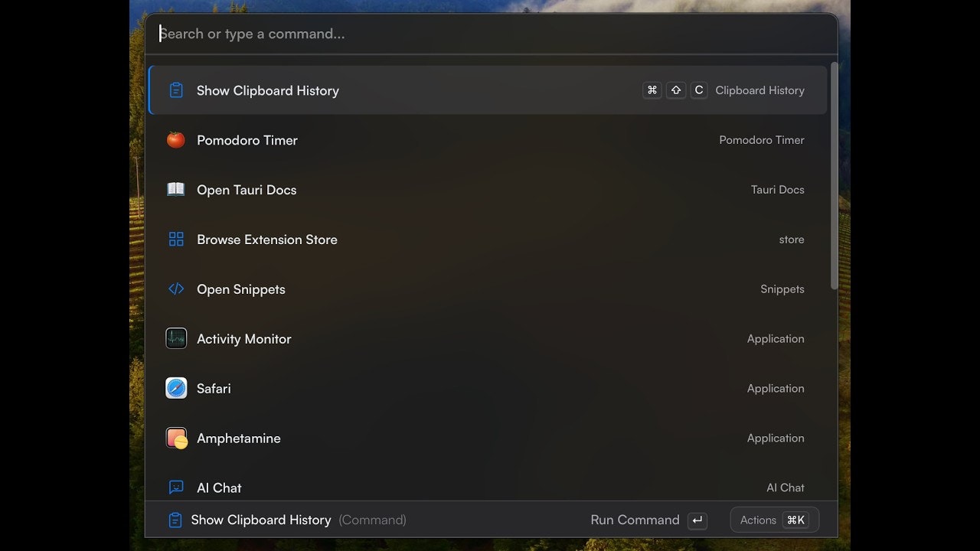This screenshot has height=551, width=980.
Task: Choose Pomodoro Timer from the list
Action: [488, 140]
